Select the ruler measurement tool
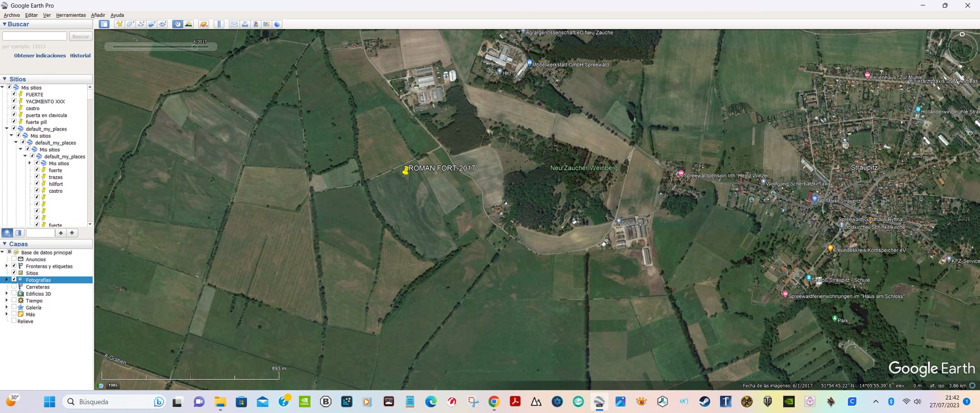Screen dimensions: 980x413 [x=219, y=24]
